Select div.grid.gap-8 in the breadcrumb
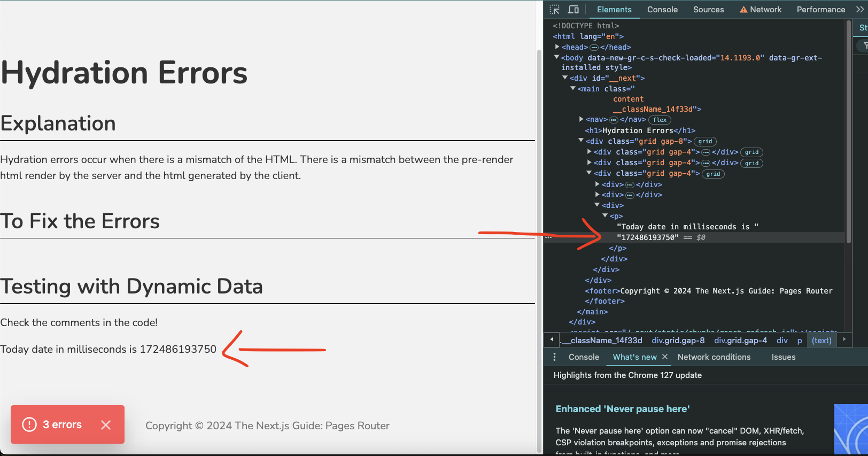 point(678,341)
